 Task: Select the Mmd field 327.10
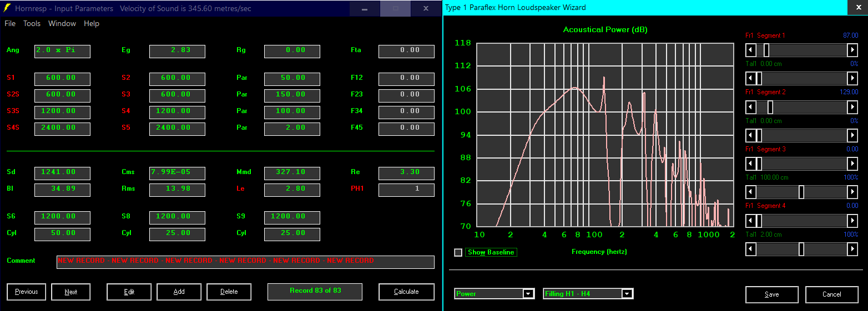tap(292, 173)
